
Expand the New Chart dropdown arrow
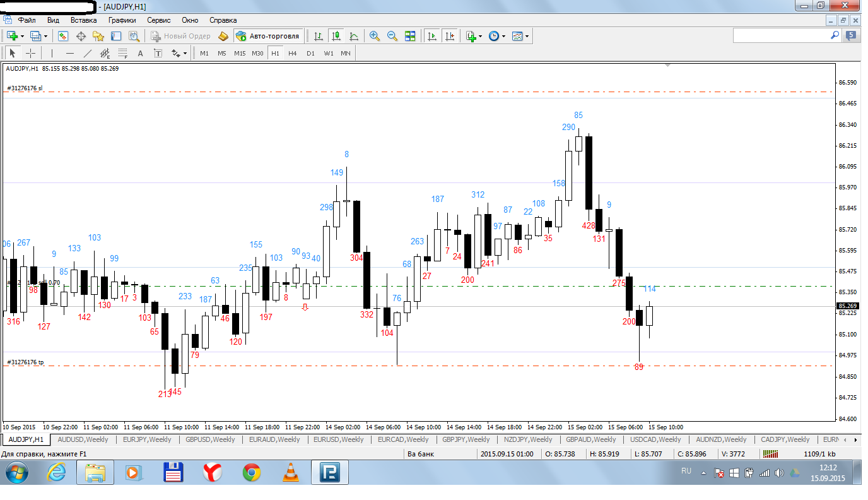click(x=22, y=37)
